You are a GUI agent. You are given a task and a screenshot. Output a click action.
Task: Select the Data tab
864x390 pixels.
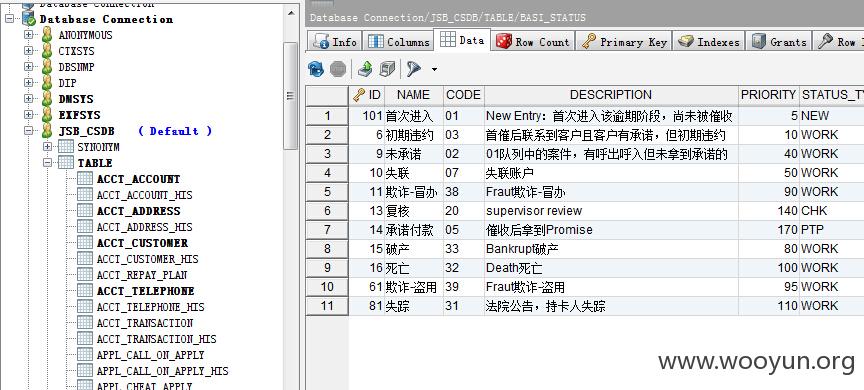click(462, 40)
